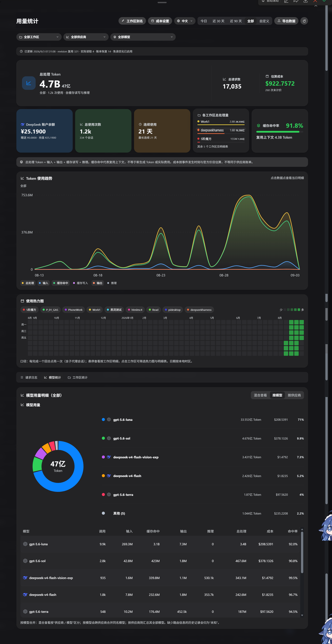This screenshot has width=332, height=644.
Task: Toggle the 总处理 series in the chart legend
Action: click(x=28, y=283)
